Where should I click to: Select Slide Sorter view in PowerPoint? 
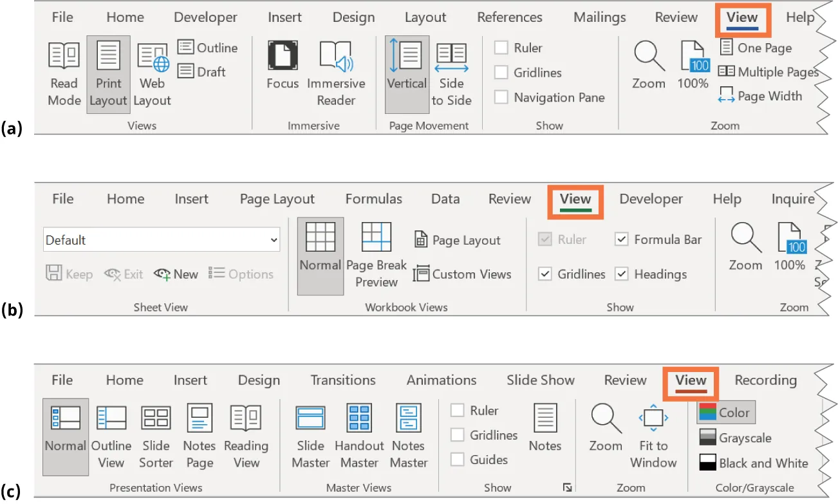[156, 435]
